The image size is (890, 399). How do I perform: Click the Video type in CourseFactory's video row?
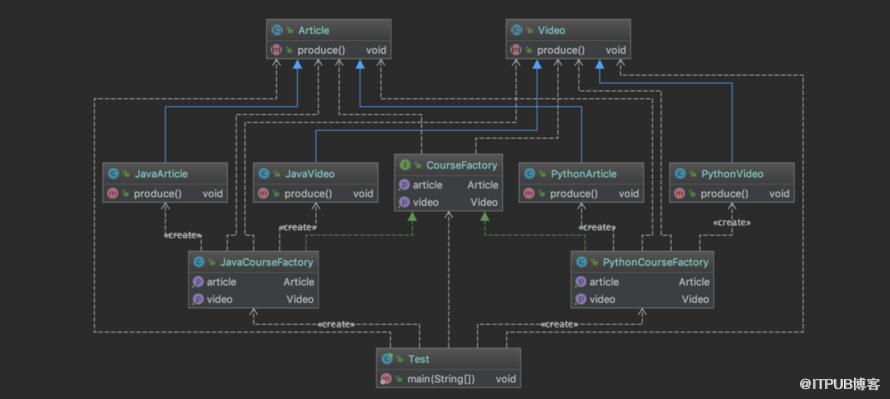click(484, 202)
